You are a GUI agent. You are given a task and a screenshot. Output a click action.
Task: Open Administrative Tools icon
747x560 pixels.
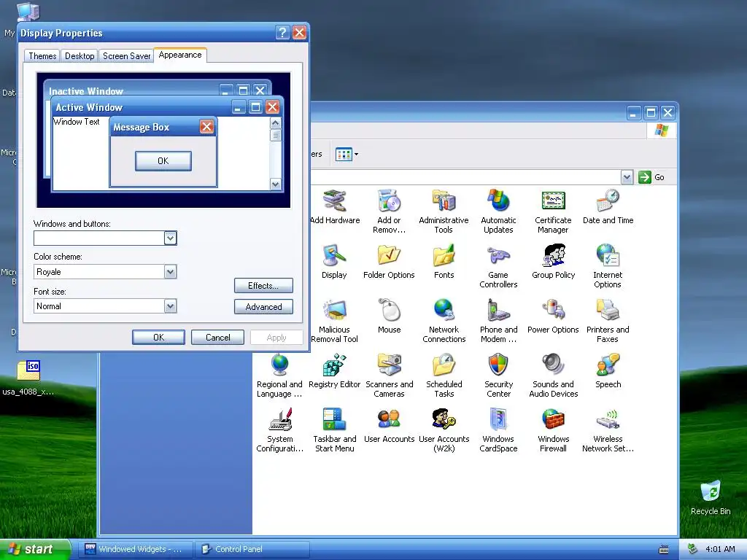444,211
